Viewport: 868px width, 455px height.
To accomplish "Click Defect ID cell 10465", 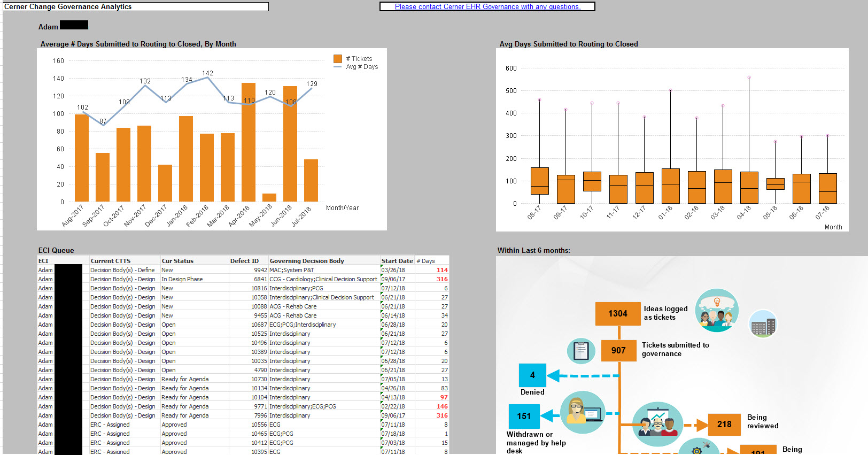I will pos(249,434).
